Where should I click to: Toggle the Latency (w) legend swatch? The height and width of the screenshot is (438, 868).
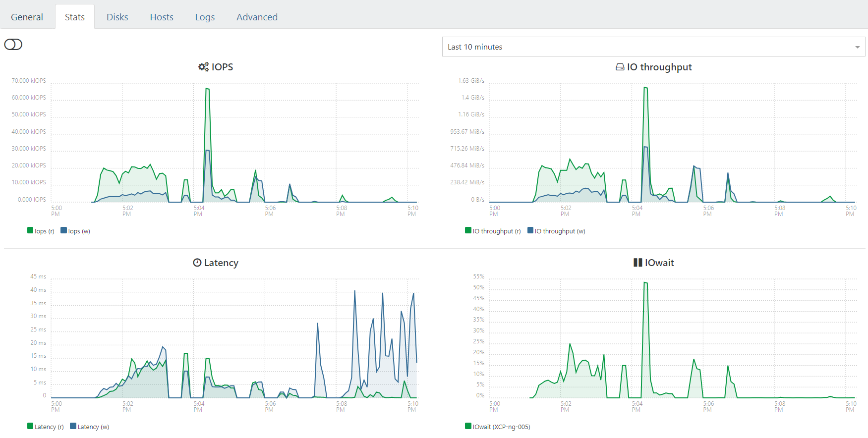tap(73, 426)
